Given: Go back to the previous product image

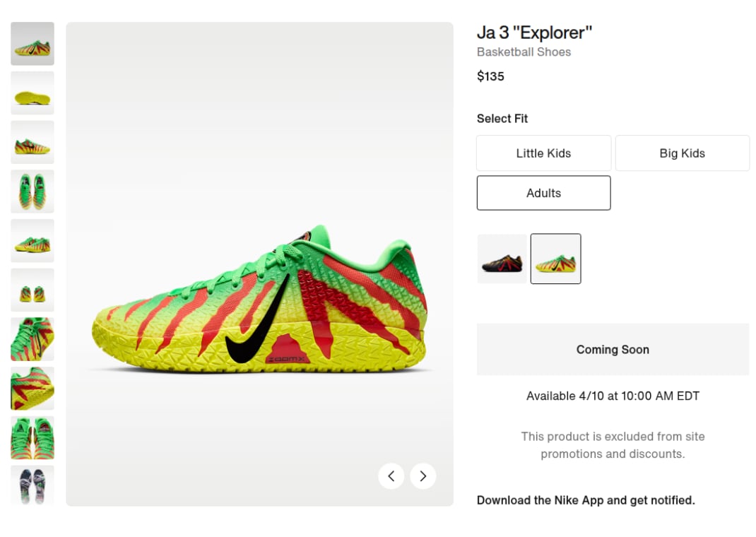Looking at the screenshot, I should coord(391,476).
